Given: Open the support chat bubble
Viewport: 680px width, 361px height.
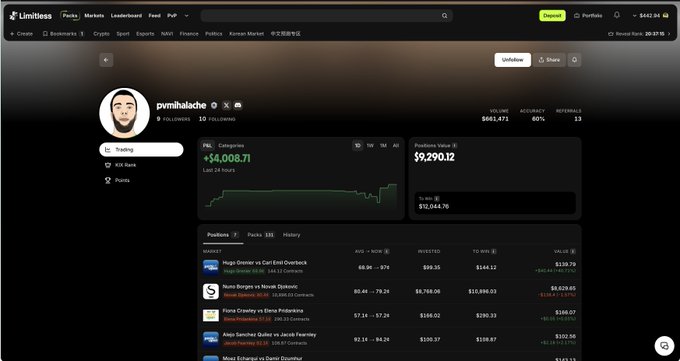Looking at the screenshot, I should [x=664, y=346].
